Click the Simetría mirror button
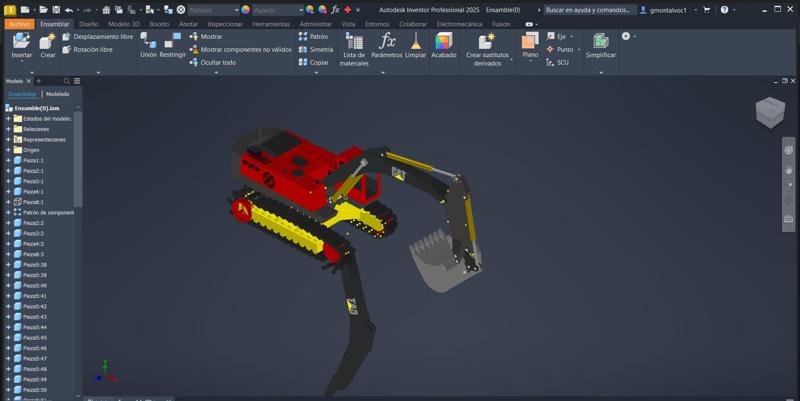The width and height of the screenshot is (800, 401). tap(316, 49)
